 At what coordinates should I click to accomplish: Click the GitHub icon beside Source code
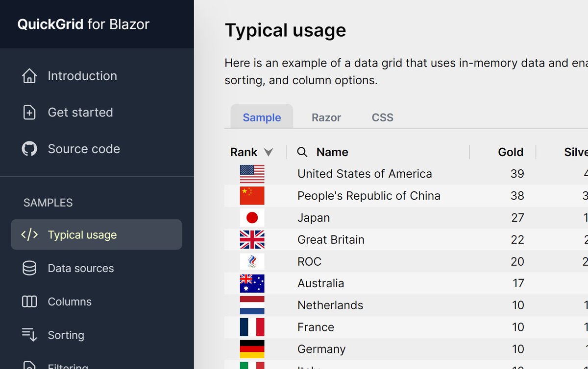(x=29, y=149)
